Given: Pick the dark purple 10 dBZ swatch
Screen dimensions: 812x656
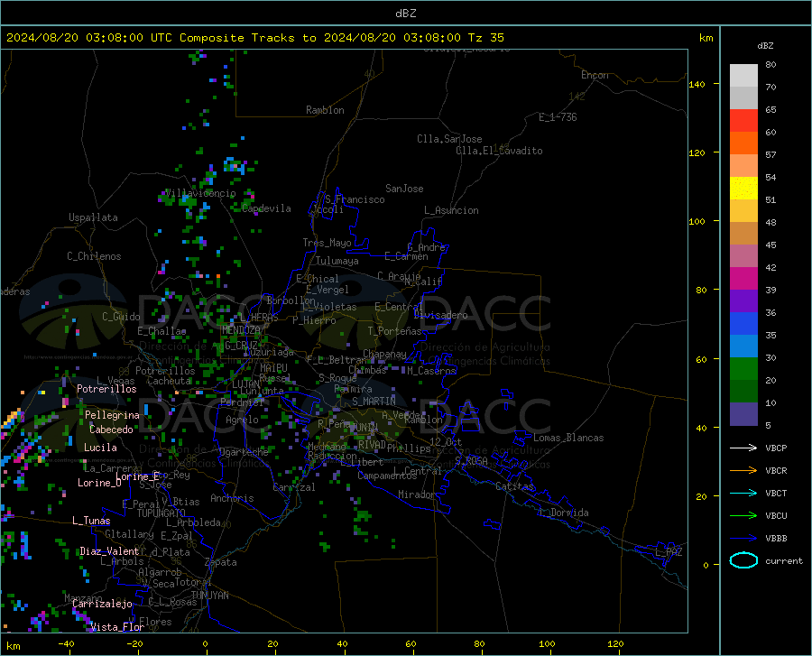Looking at the screenshot, I should 743,413.
